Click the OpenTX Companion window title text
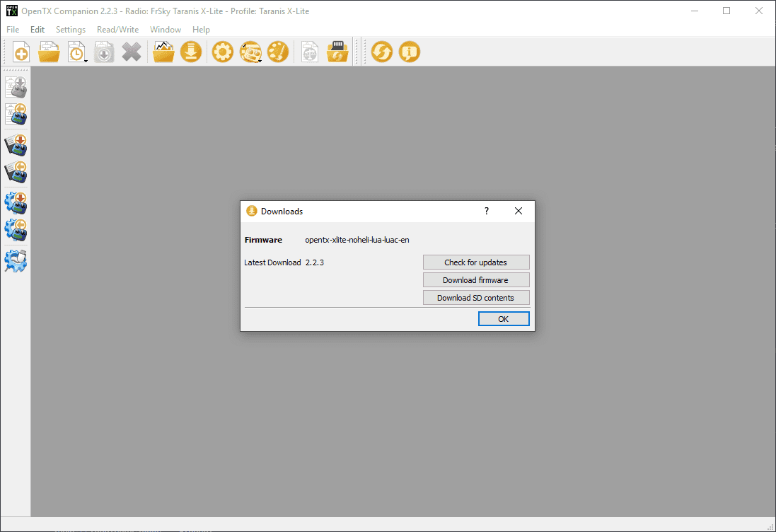This screenshot has width=776, height=532. (x=166, y=11)
